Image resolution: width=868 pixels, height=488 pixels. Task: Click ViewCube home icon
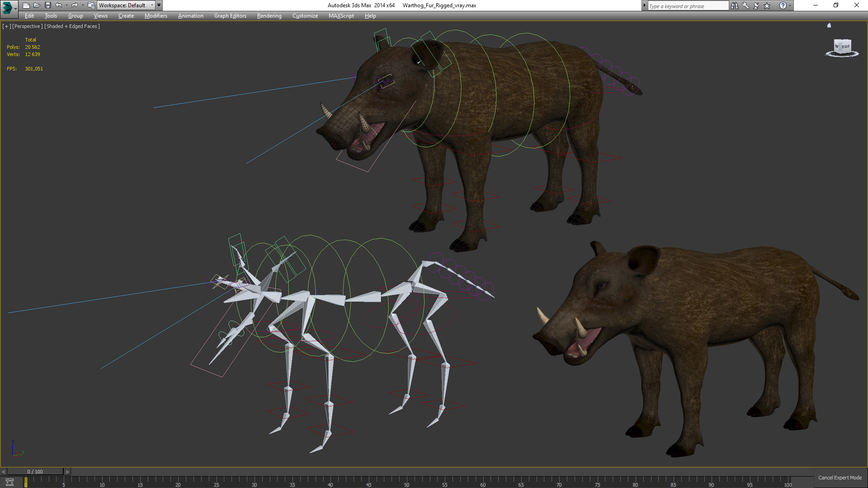(x=829, y=26)
